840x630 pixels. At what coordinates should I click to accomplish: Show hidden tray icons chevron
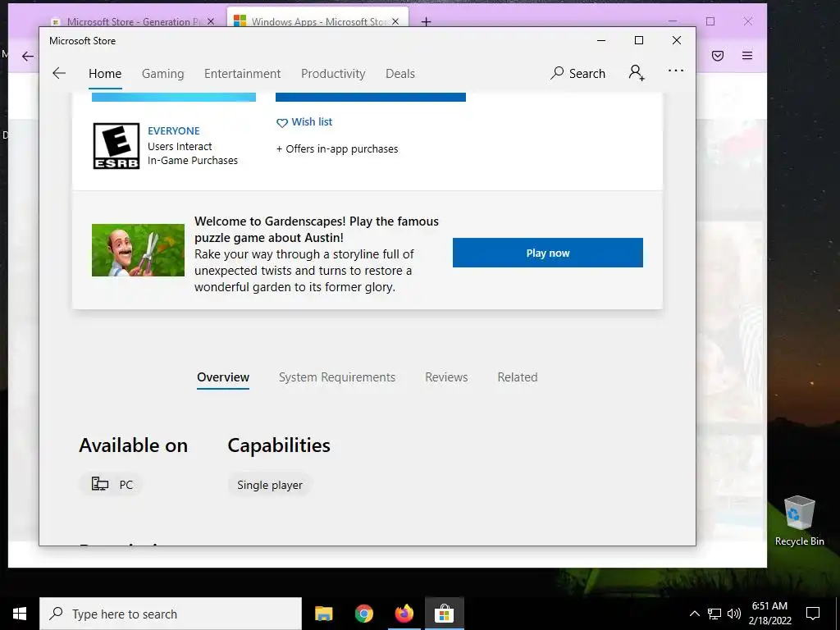tap(694, 614)
